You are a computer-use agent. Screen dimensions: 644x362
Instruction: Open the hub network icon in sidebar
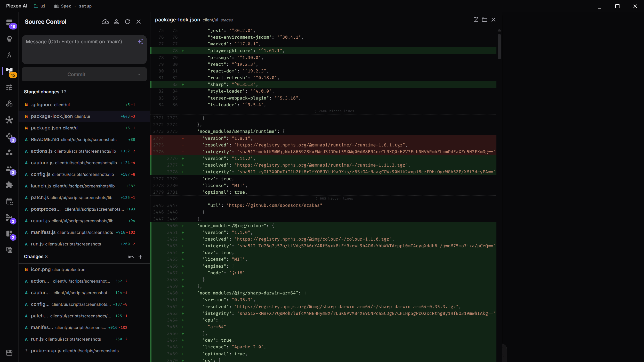(x=9, y=120)
